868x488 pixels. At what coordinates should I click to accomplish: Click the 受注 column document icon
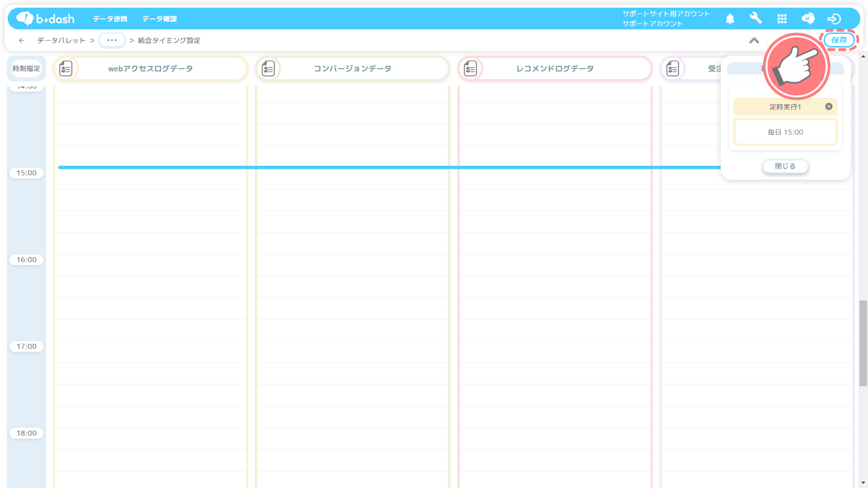[x=672, y=68]
